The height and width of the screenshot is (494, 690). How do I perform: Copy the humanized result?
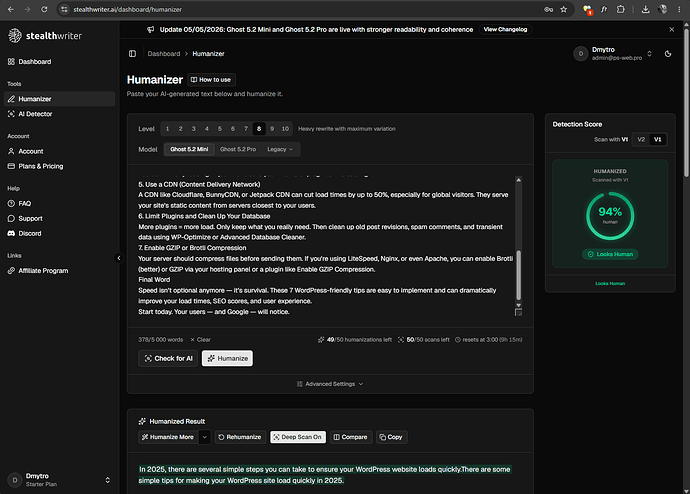click(391, 437)
